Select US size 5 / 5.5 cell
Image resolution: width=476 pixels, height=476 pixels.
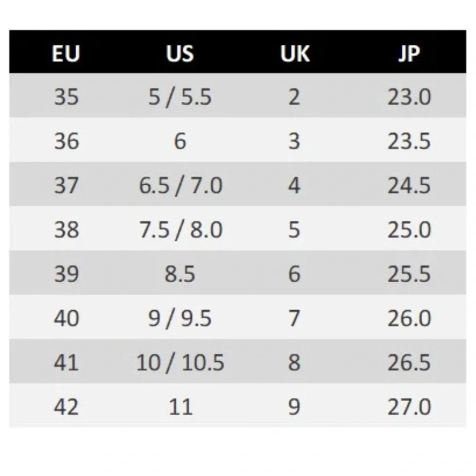[180, 97]
